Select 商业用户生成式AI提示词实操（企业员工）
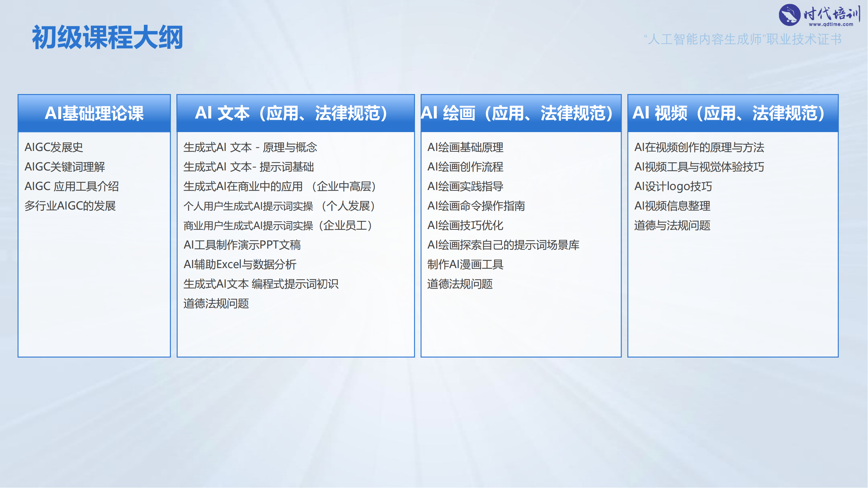 278,225
